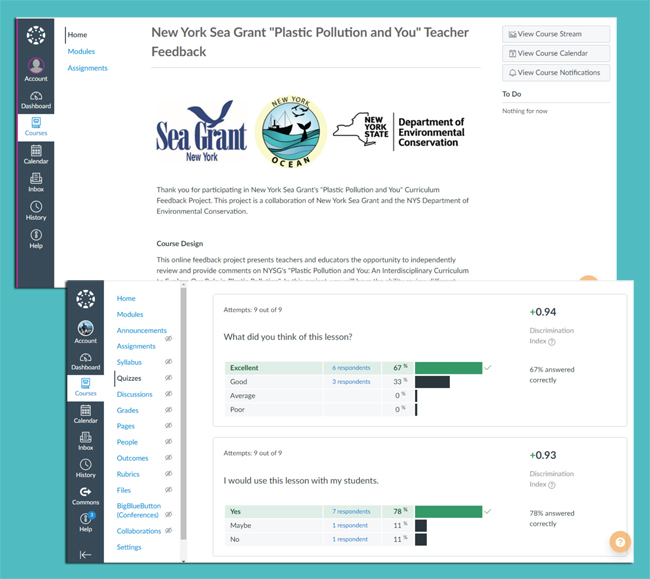Click hidden-eye icon beside Grades
The height and width of the screenshot is (579, 650).
(x=168, y=409)
